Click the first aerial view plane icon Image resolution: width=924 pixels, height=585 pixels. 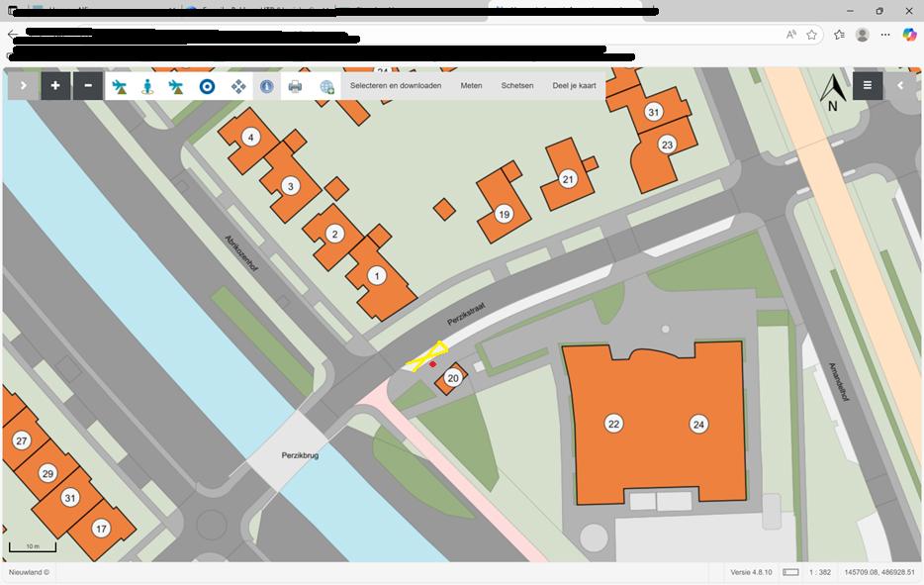tap(120, 86)
